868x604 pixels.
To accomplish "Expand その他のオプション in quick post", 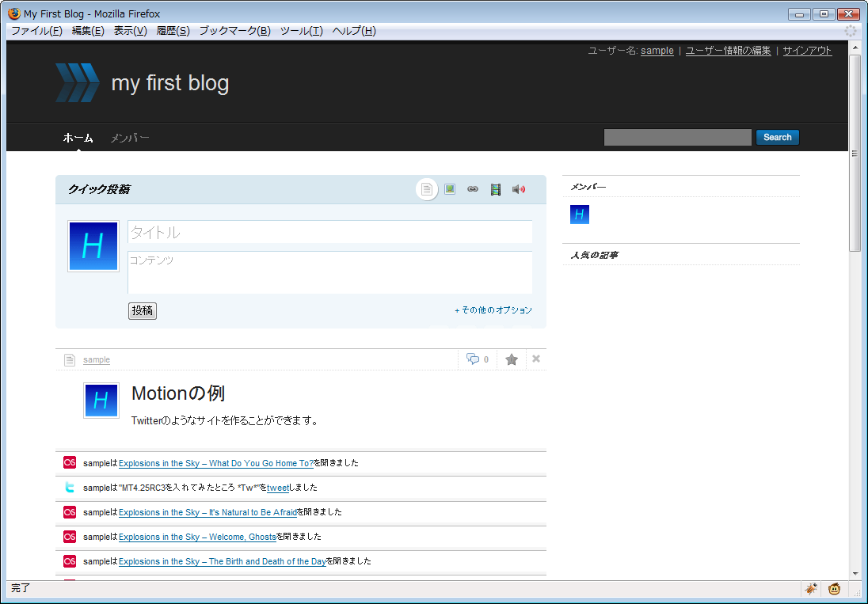I will pos(493,310).
